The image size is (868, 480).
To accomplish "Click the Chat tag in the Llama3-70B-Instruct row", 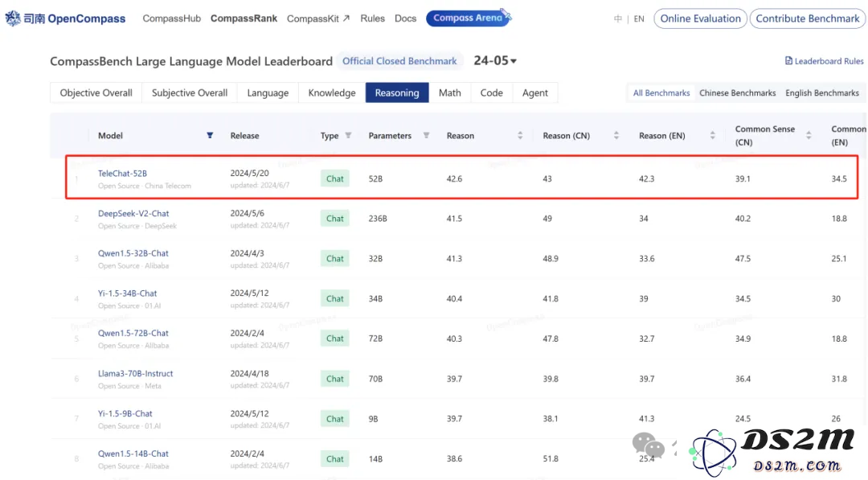I will point(335,379).
